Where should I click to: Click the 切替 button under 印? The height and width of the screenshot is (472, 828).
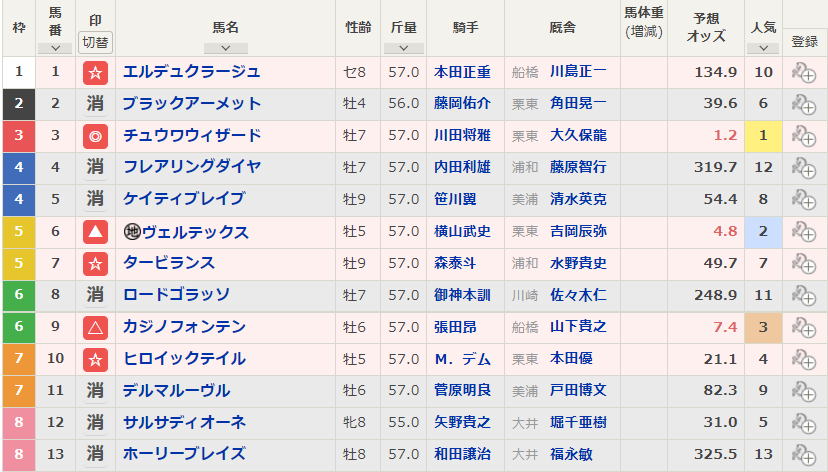pyautogui.click(x=95, y=42)
